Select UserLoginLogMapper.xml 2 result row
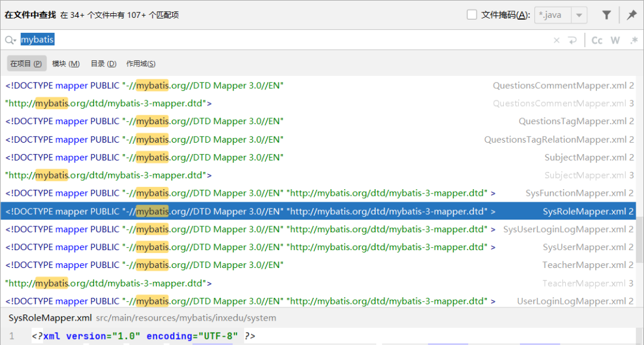The width and height of the screenshot is (644, 345). (318, 301)
